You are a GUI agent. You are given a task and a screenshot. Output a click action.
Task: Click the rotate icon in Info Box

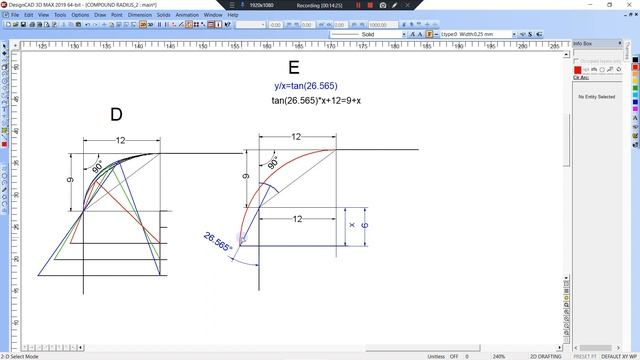619,70
